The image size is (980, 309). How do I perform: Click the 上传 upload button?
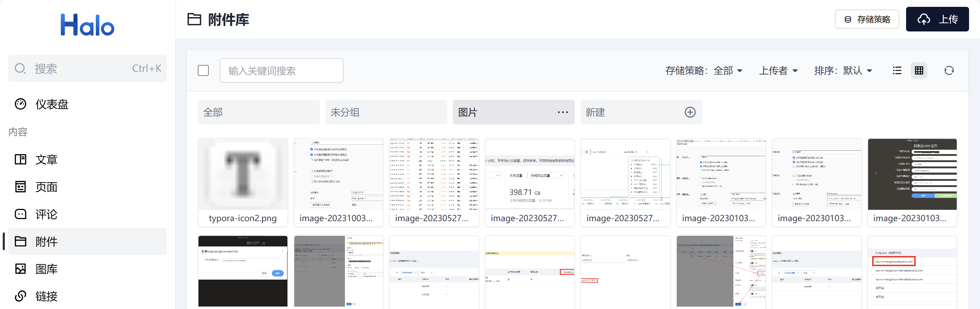(937, 19)
